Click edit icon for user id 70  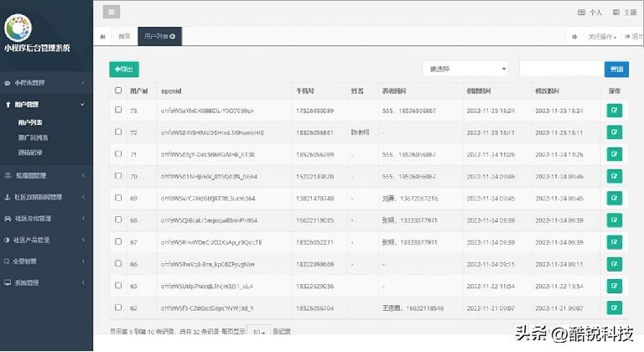click(614, 176)
